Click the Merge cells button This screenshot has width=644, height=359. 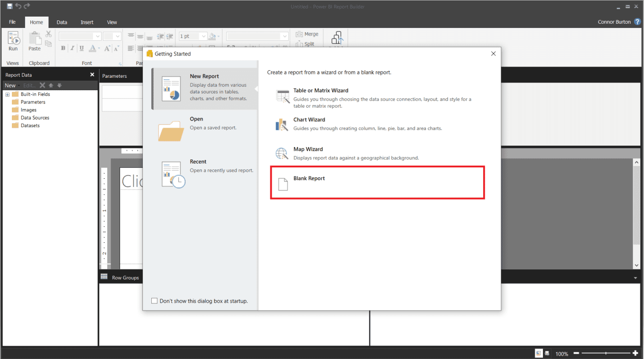(x=307, y=34)
